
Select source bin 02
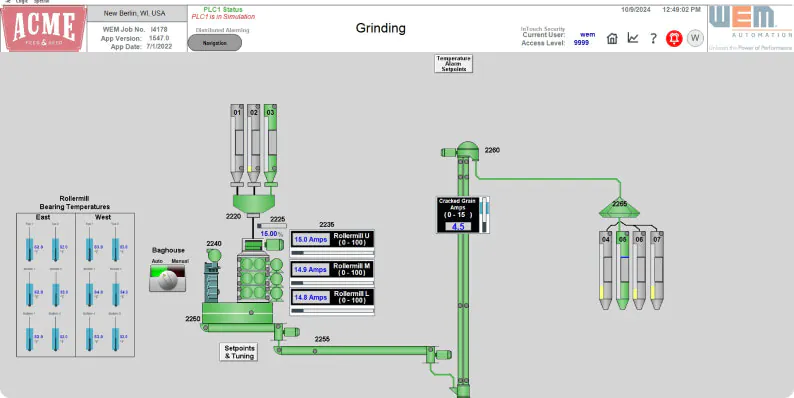click(x=254, y=145)
